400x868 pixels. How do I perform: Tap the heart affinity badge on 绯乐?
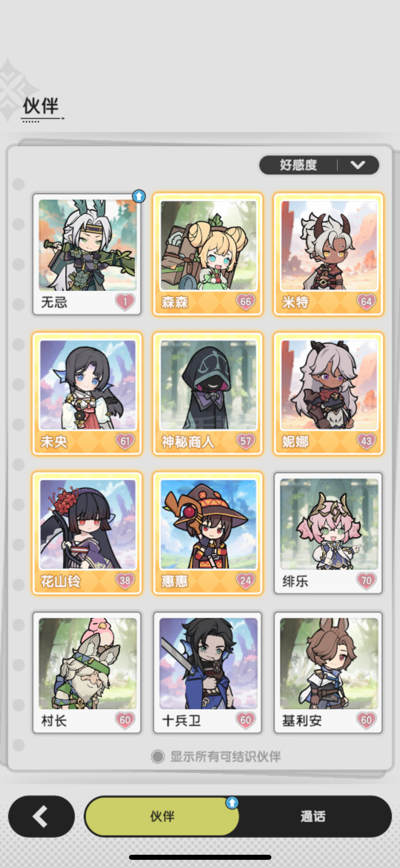tap(366, 580)
